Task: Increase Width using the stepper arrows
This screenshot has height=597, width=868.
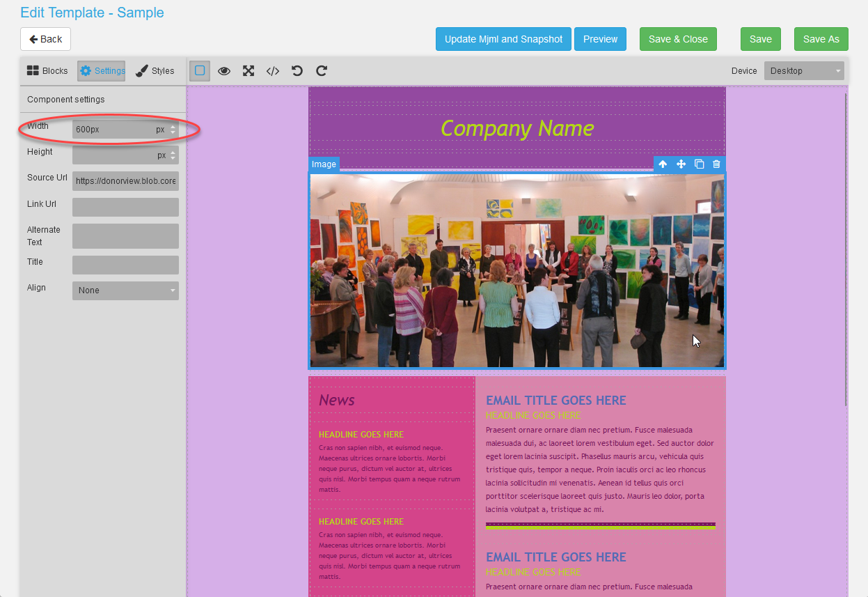Action: click(x=173, y=127)
